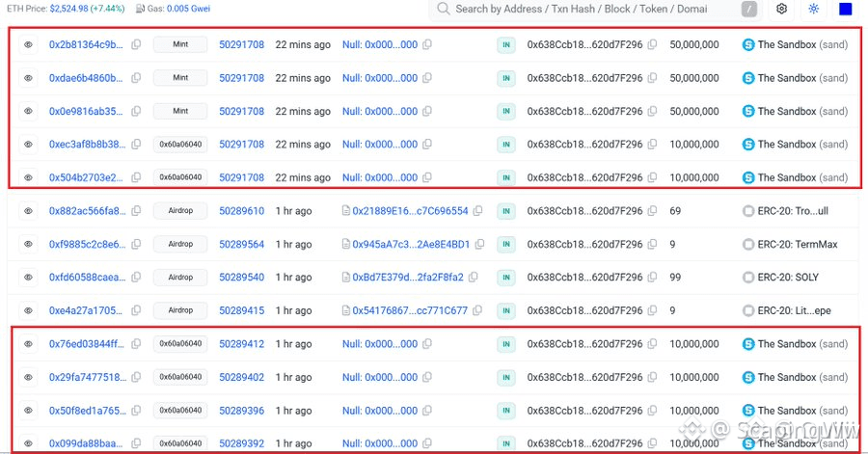
Task: View details eye icon for 0xdae6b4860b row
Action: (28, 78)
